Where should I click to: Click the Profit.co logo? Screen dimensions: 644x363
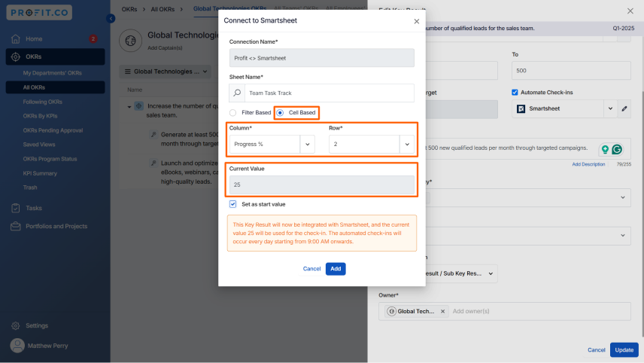(39, 12)
